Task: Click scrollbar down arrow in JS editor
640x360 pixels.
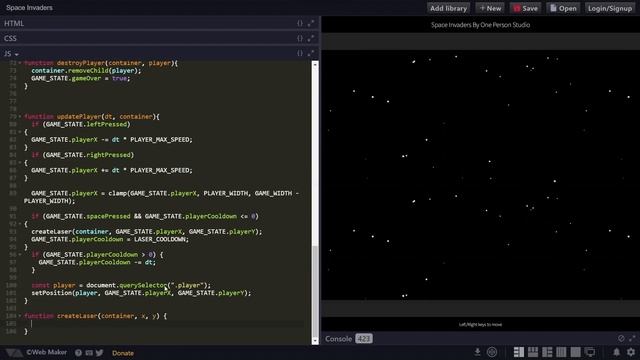Action: pyautogui.click(x=315, y=341)
